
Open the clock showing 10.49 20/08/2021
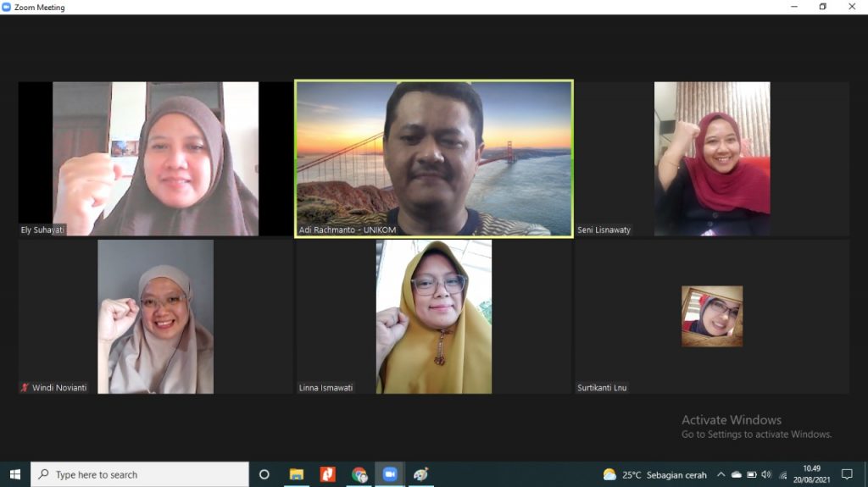click(x=811, y=474)
